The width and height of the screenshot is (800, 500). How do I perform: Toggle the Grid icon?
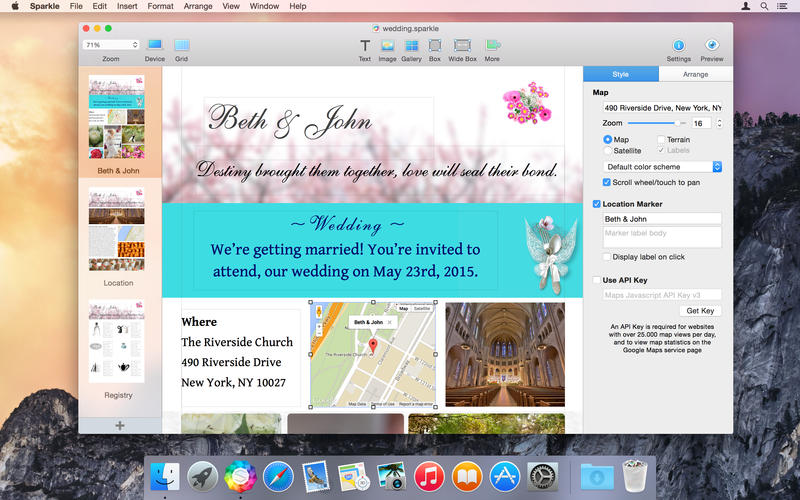pos(181,45)
